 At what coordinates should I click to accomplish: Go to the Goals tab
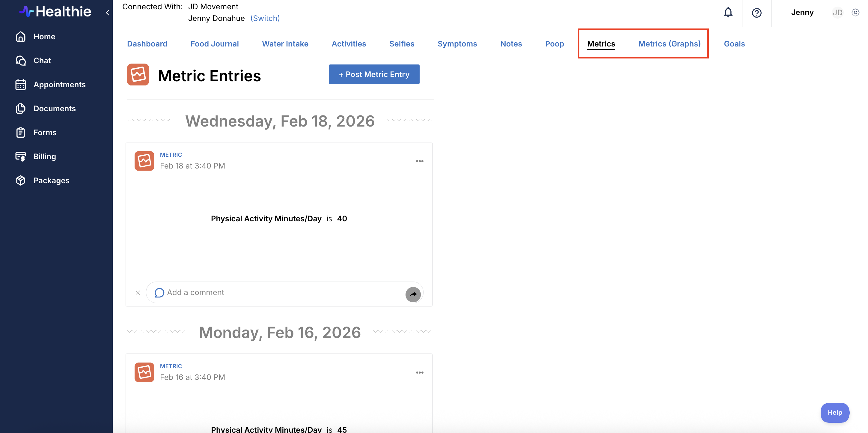pyautogui.click(x=734, y=44)
